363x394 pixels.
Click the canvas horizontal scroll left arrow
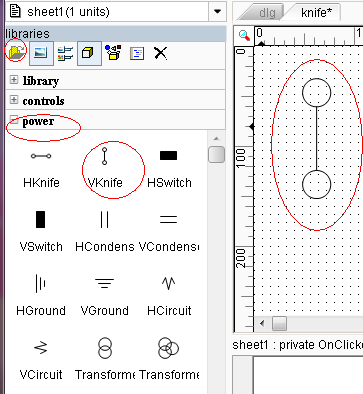[x=262, y=323]
